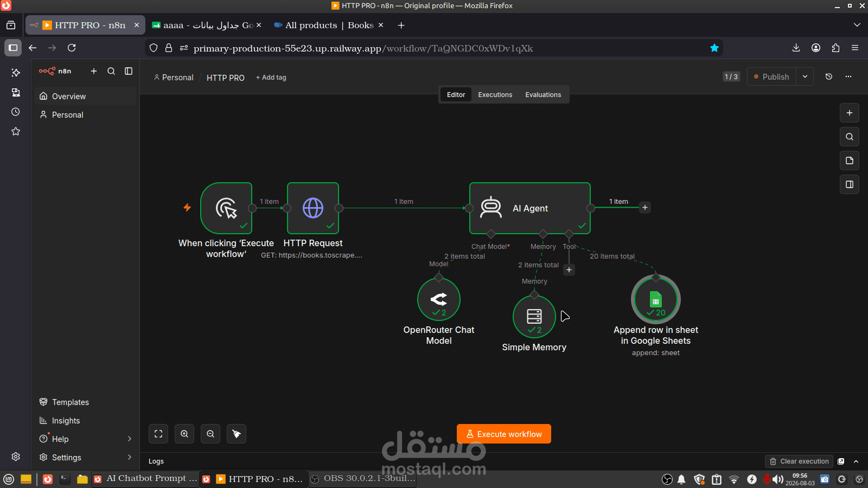The height and width of the screenshot is (488, 868).
Task: Open canvas node search magnifier button
Action: (x=850, y=137)
